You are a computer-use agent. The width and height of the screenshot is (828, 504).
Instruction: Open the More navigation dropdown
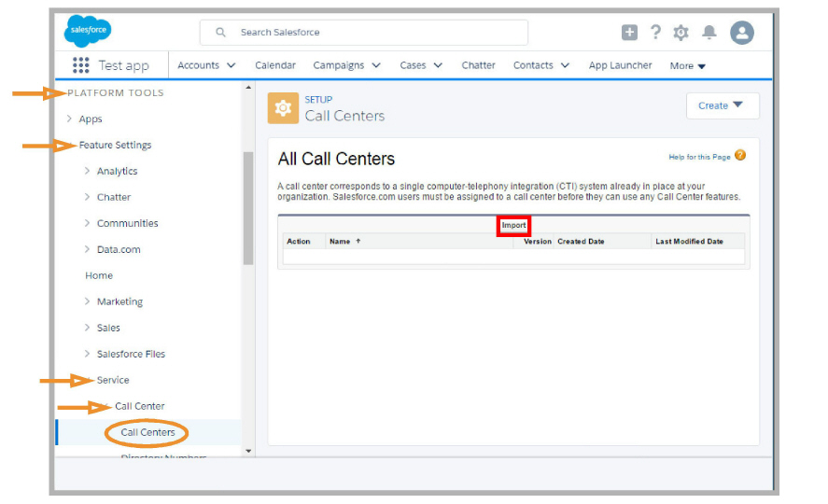click(x=688, y=66)
